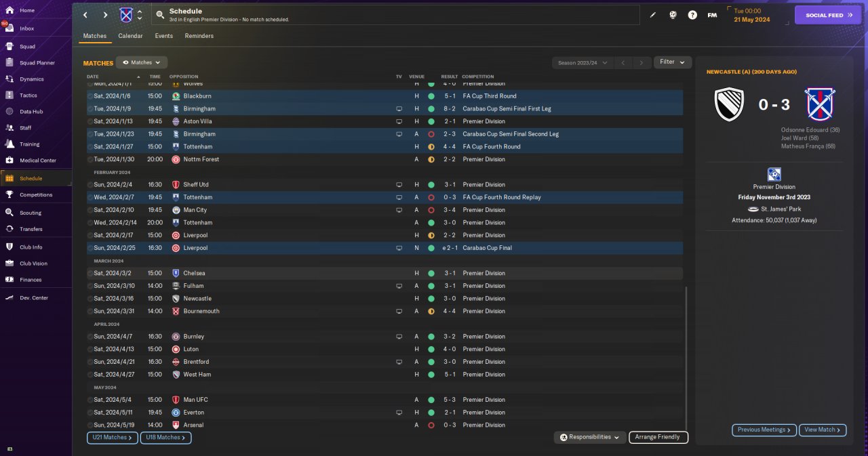Go to previous season arrow
The height and width of the screenshot is (456, 868).
(623, 62)
